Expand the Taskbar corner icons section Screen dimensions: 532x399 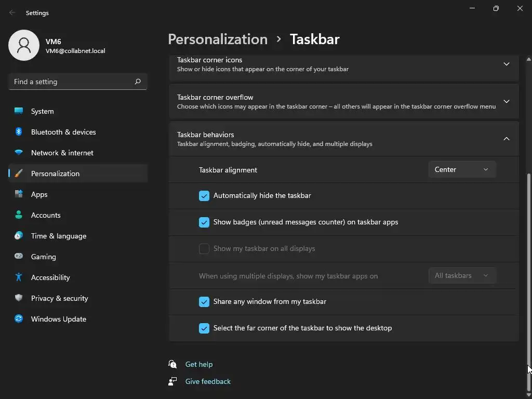506,64
